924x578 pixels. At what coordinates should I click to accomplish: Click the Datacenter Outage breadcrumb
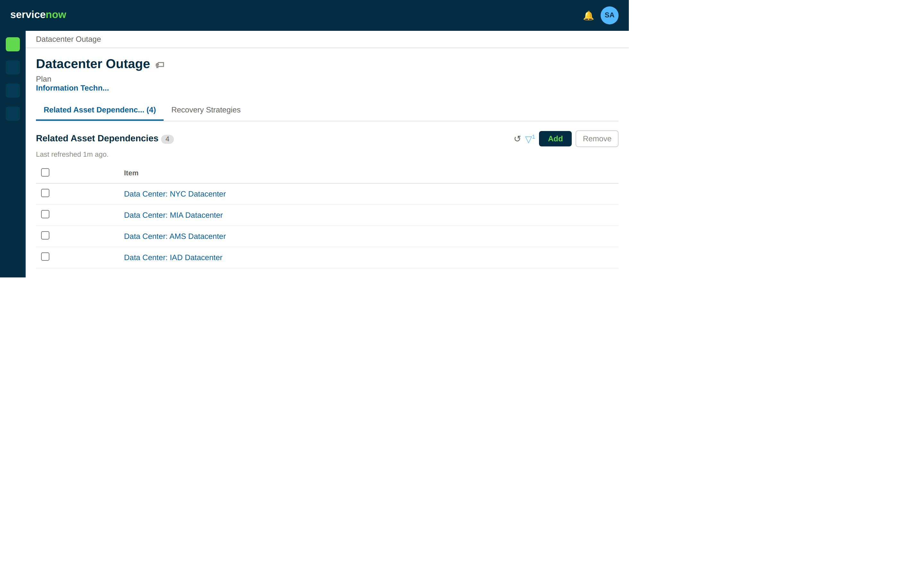68,39
